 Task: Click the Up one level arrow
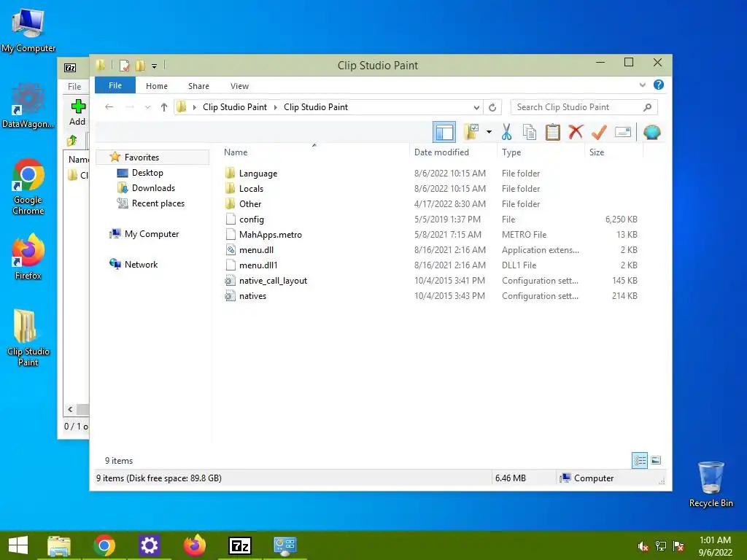tap(164, 107)
